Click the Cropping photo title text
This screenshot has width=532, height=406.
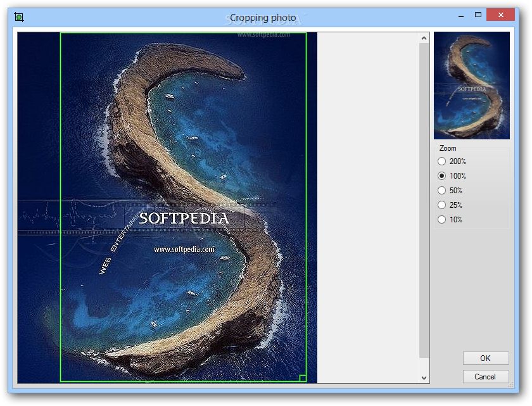(x=263, y=18)
